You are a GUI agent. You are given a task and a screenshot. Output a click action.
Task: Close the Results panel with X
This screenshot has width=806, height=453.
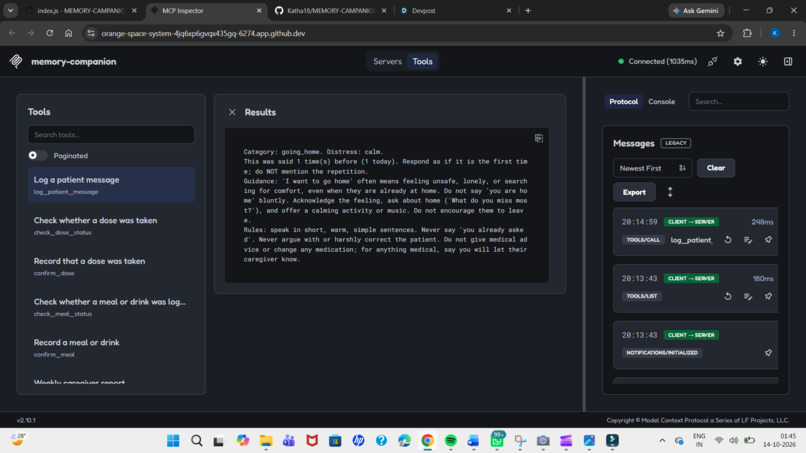232,112
